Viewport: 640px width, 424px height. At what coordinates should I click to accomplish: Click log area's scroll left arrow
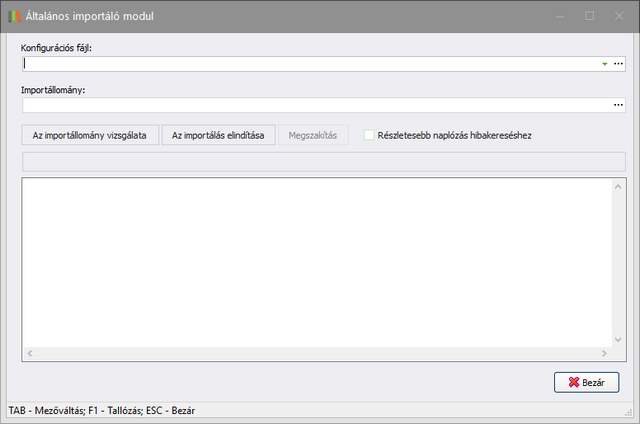pos(29,354)
